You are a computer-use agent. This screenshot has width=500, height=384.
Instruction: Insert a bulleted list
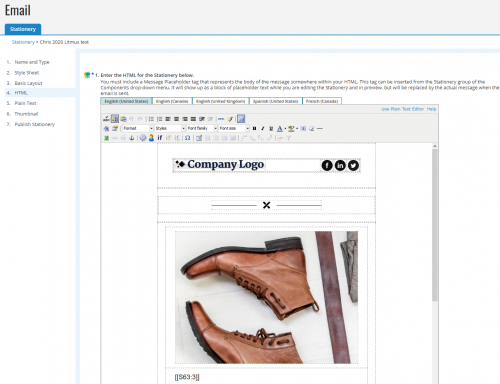click(160, 119)
